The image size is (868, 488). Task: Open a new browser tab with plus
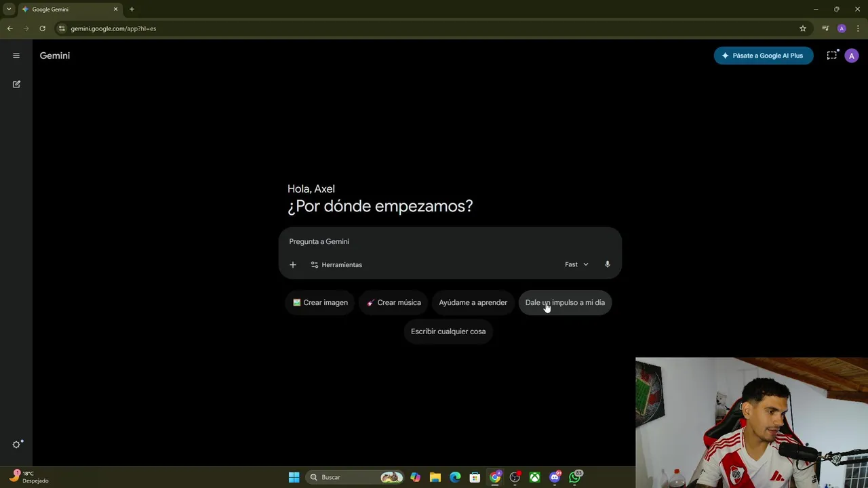[132, 9]
